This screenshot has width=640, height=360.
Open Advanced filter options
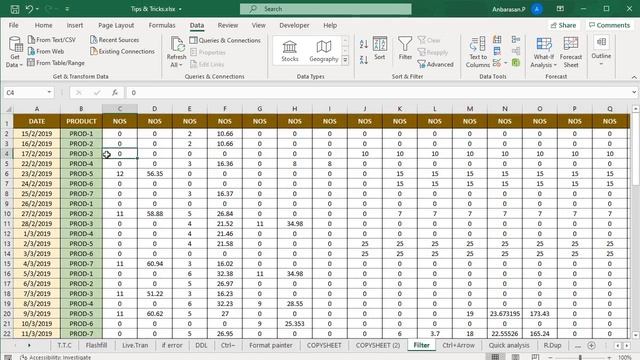tap(436, 64)
